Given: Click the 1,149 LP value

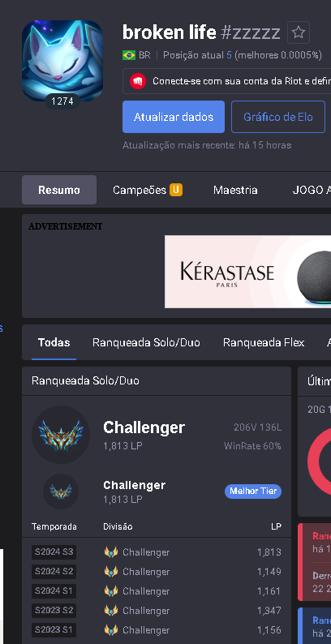Looking at the screenshot, I should click(269, 572).
